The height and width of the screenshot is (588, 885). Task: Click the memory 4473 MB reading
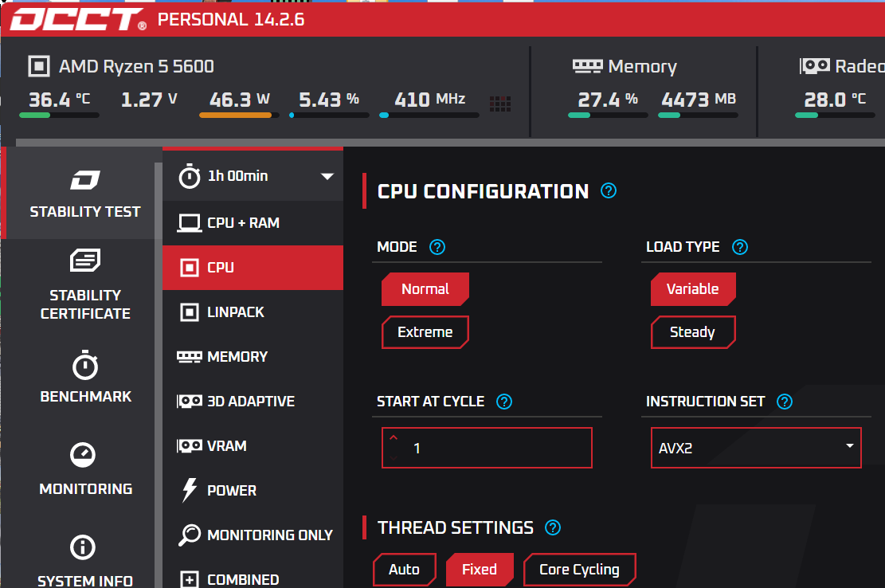(699, 100)
